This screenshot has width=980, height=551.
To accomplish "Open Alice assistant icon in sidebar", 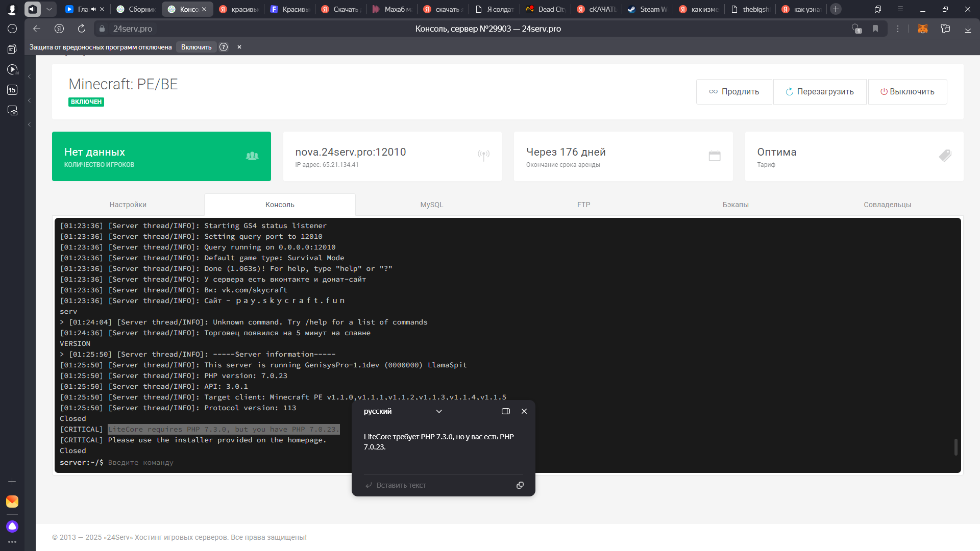I will pos(12,526).
